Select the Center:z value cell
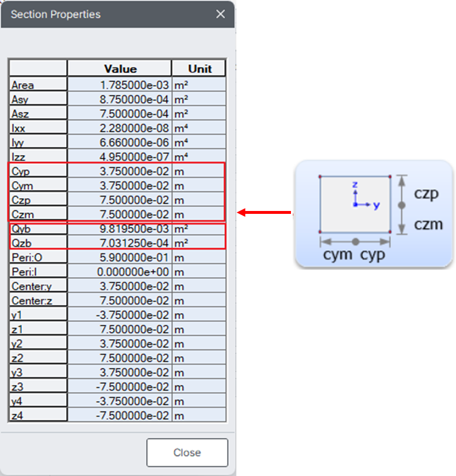The height and width of the screenshot is (476, 456). [x=120, y=301]
